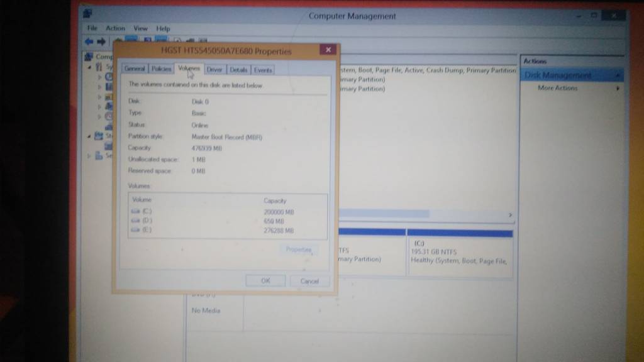Expand the Task Scheduler tree node

(x=99, y=77)
